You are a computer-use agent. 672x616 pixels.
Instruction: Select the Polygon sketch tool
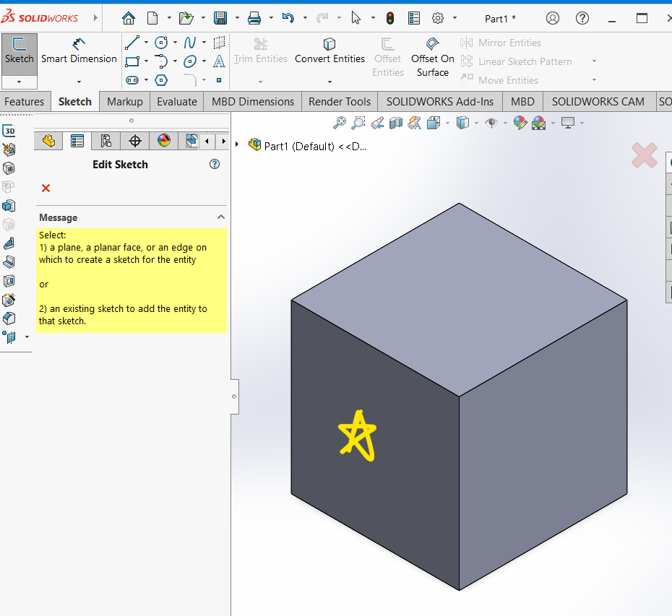coord(160,80)
